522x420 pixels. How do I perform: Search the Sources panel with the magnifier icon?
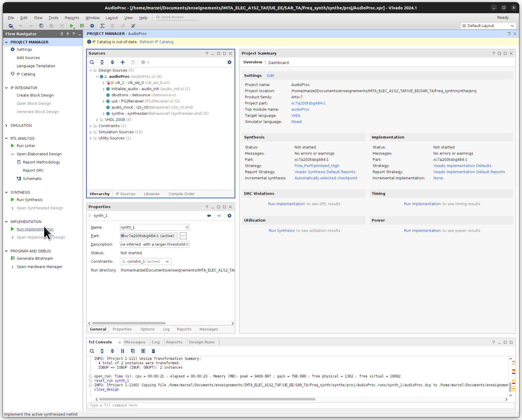pos(92,62)
